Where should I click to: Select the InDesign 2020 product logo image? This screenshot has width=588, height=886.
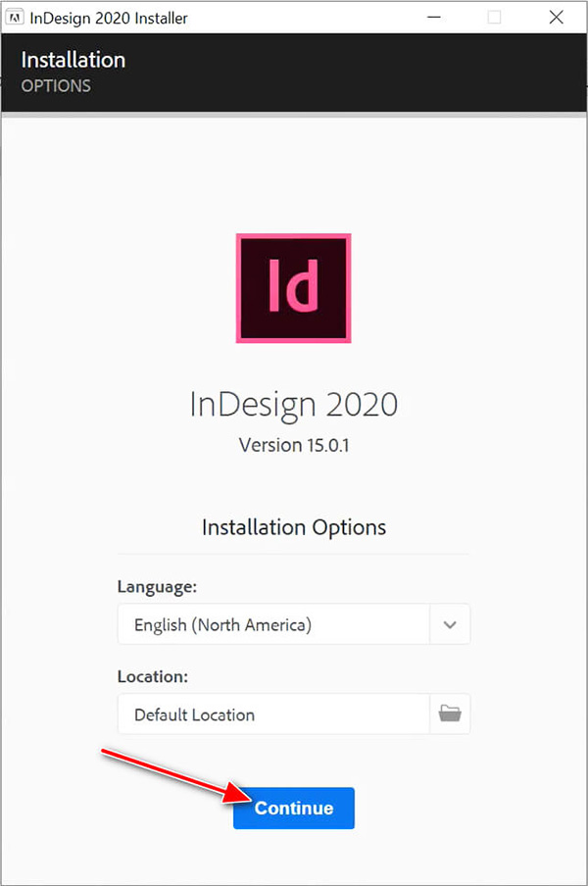pos(293,287)
